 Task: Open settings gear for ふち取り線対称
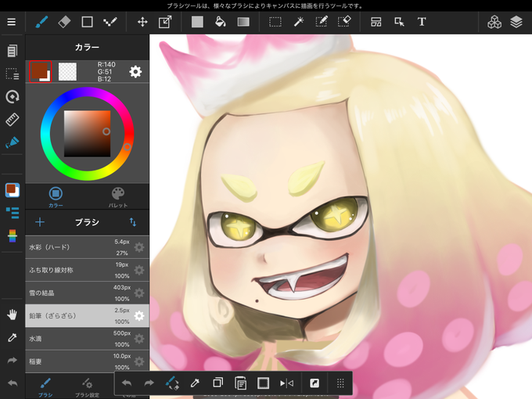139,270
